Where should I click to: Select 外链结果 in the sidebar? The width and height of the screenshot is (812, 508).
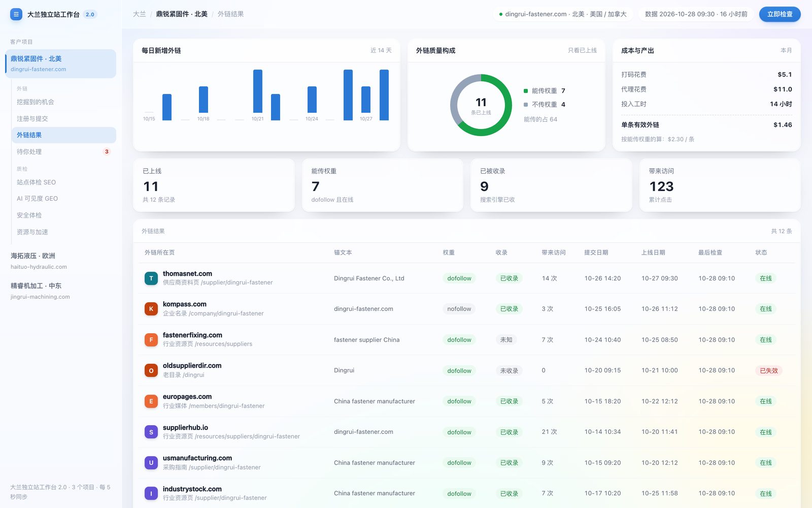pyautogui.click(x=63, y=135)
